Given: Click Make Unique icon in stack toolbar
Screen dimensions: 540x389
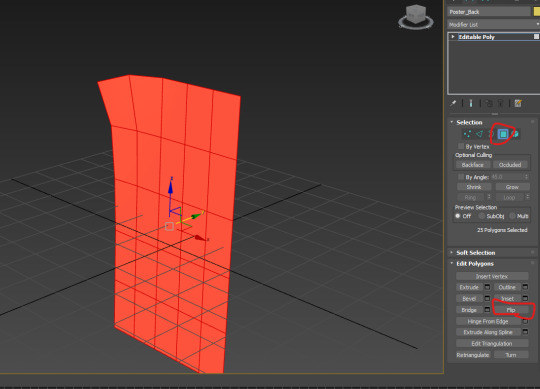Looking at the screenshot, I should click(x=488, y=103).
